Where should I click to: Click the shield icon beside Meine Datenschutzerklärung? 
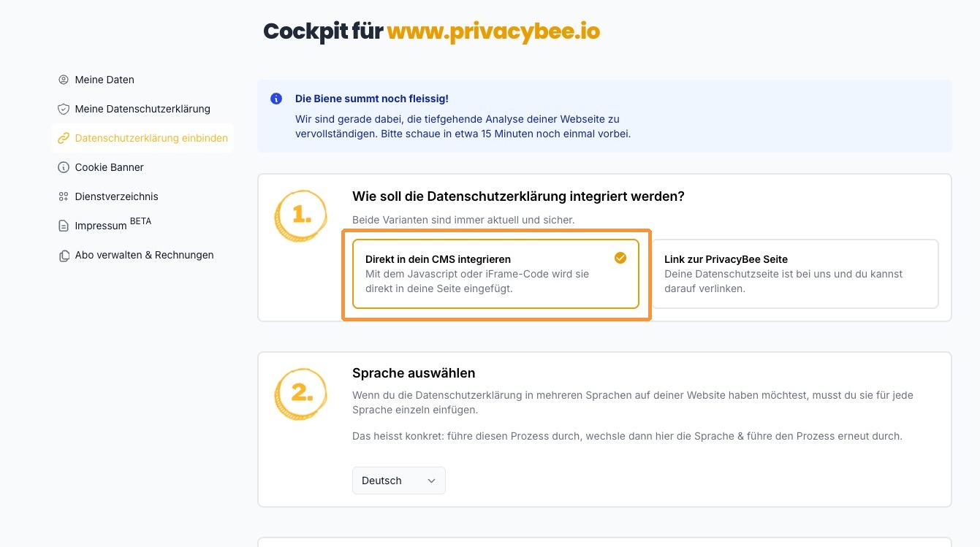(64, 109)
